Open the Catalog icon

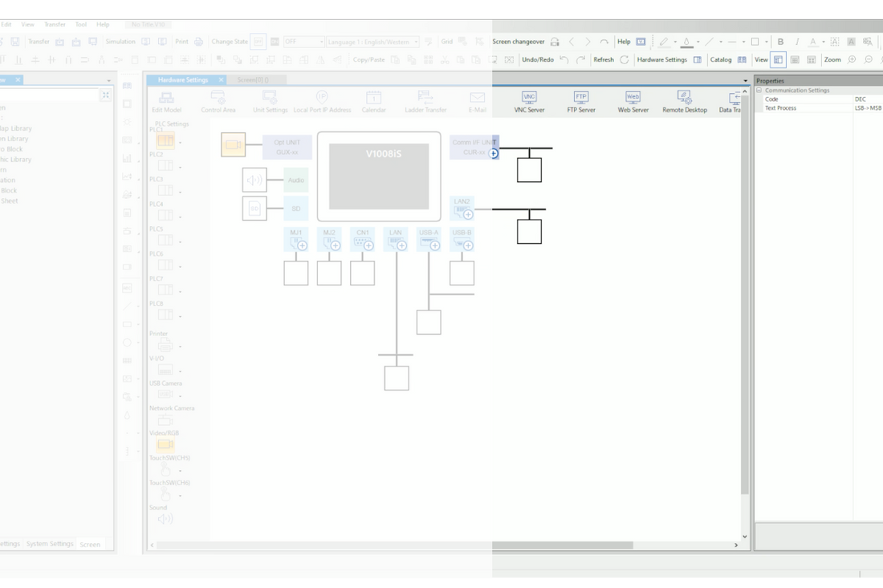point(742,59)
